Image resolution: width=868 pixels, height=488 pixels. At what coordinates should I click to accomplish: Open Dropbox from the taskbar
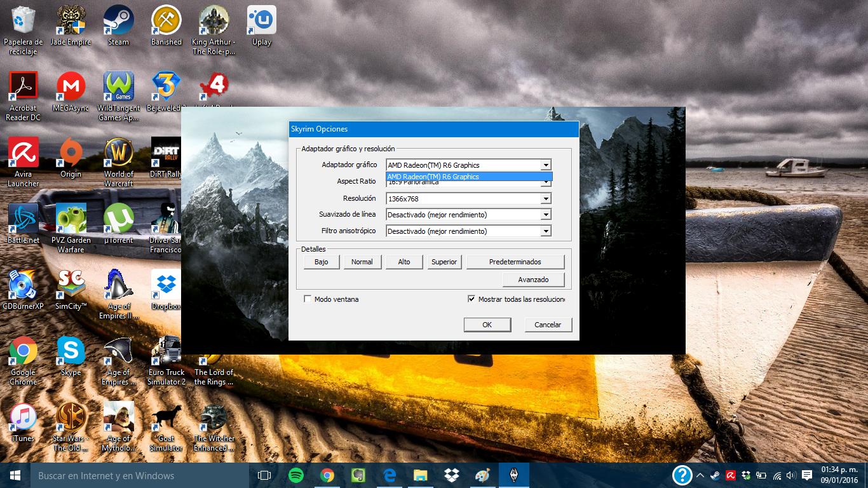451,475
